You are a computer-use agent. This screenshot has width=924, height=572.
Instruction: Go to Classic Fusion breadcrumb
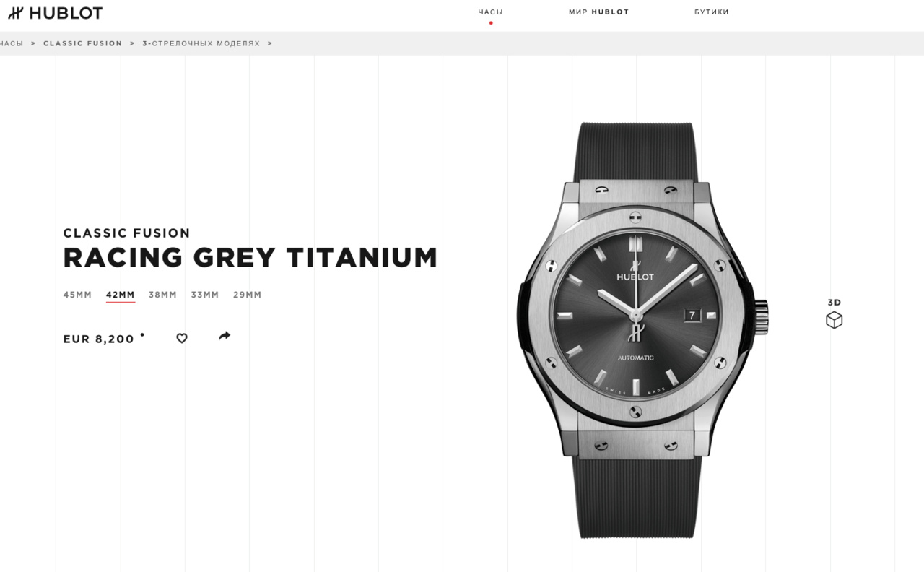pos(83,43)
